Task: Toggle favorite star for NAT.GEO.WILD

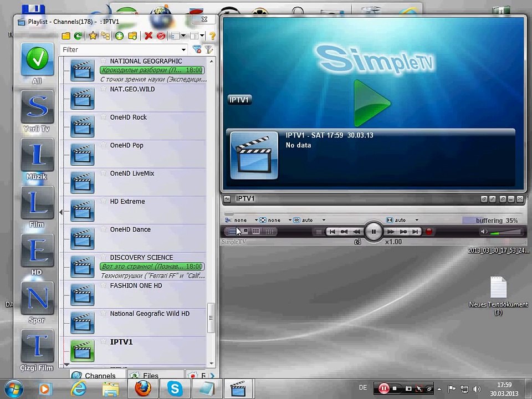Action: [x=104, y=89]
